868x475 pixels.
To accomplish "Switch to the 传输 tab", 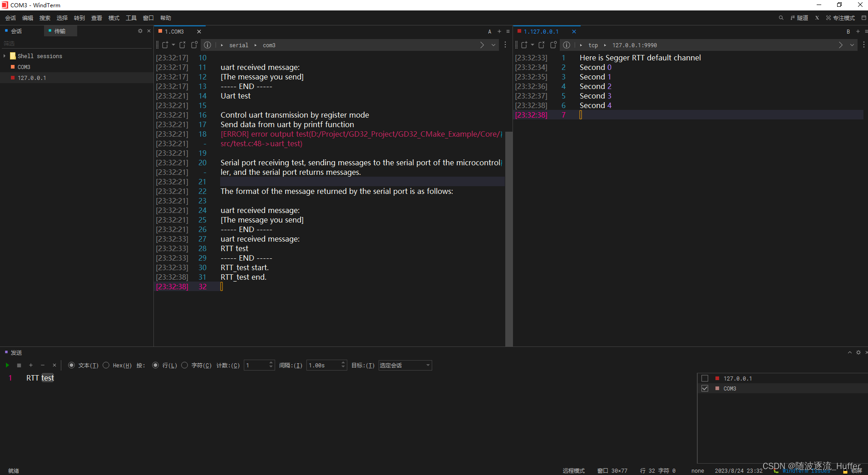I will click(60, 31).
